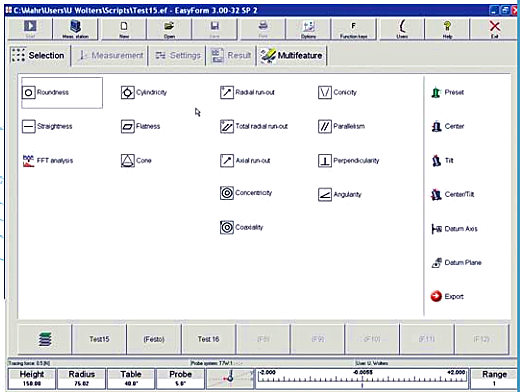Pick the Flatness feature icon
This screenshot has height=392, width=520.
128,126
